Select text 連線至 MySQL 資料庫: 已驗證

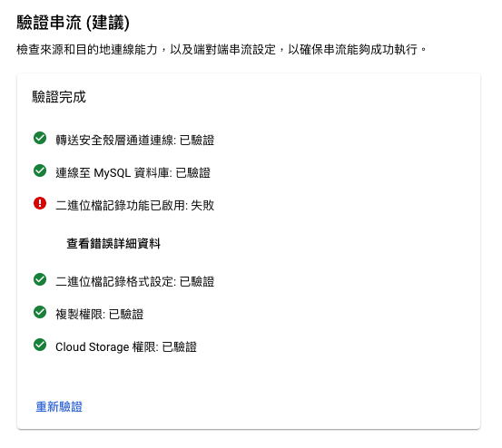click(x=133, y=172)
